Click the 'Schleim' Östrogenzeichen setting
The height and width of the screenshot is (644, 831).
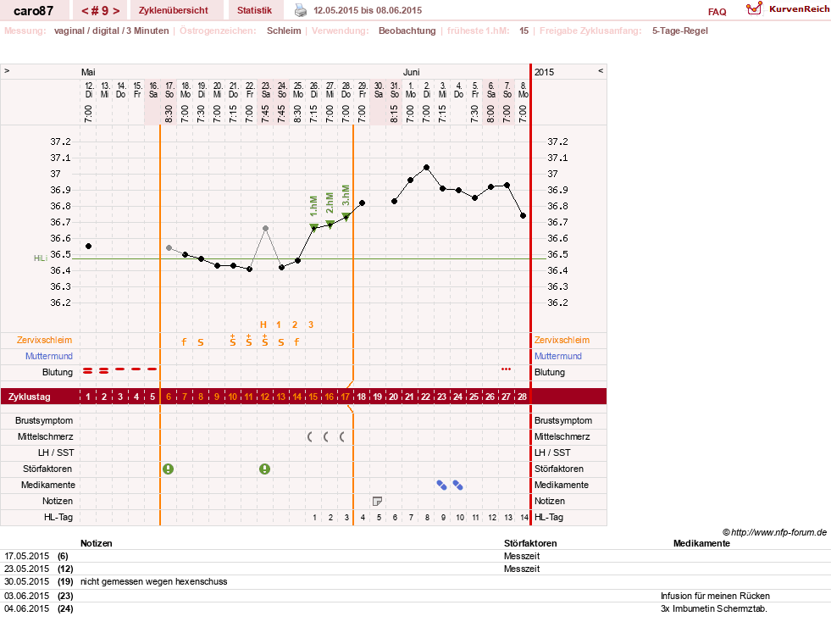point(284,31)
